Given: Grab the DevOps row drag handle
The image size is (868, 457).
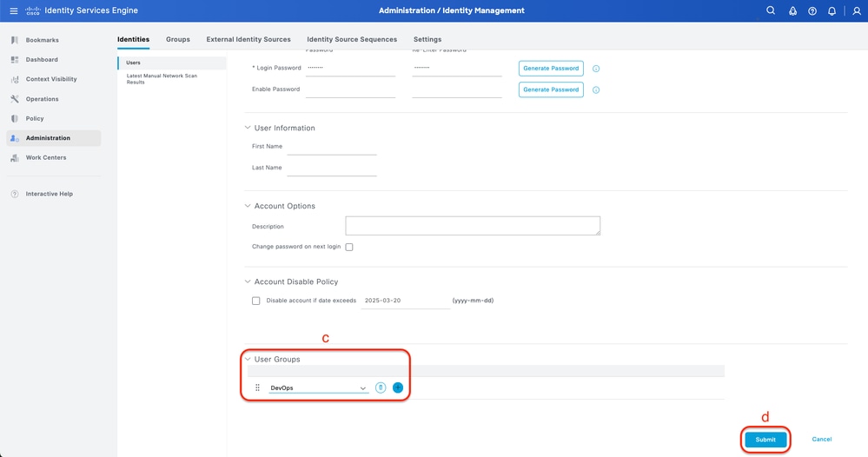Looking at the screenshot, I should [257, 387].
